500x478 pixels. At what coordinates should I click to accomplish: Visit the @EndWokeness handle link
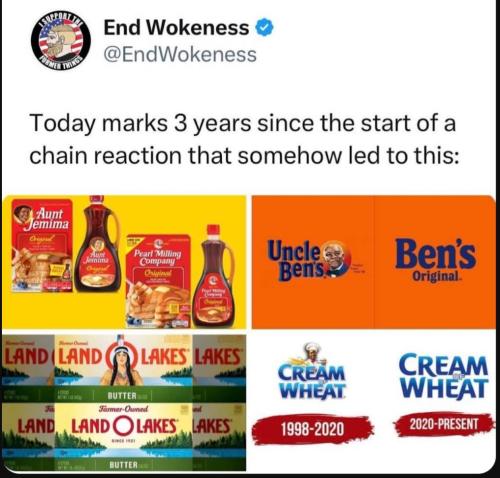tap(180, 54)
